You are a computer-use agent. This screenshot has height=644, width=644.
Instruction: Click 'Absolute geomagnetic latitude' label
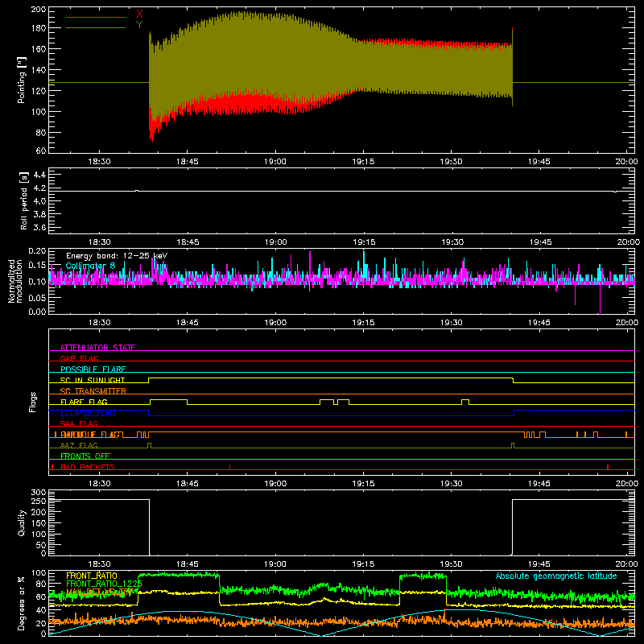(556, 576)
